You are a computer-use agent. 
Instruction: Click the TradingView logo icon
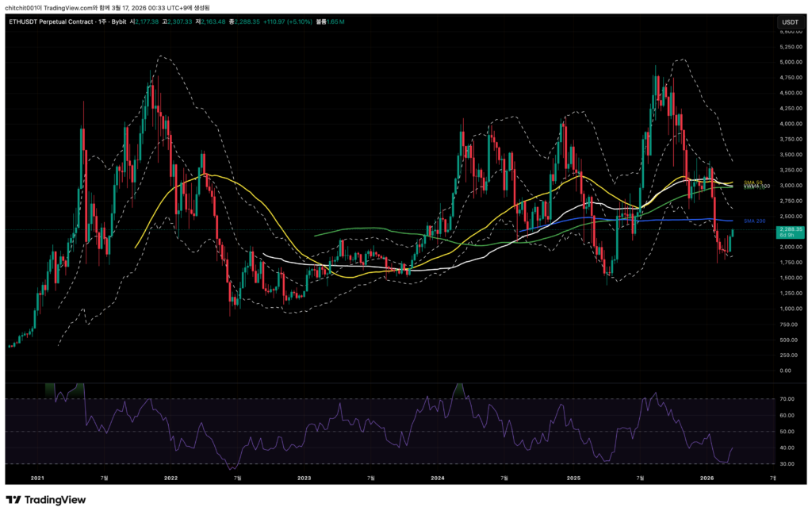(x=13, y=500)
